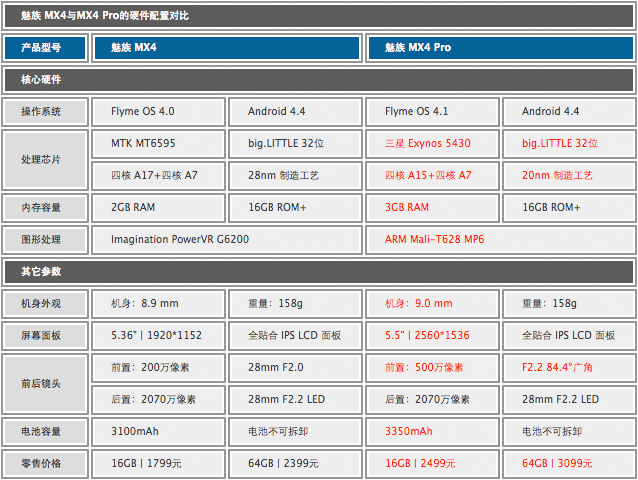Select the 四核 A17+四核 A7 cell

coord(158,176)
